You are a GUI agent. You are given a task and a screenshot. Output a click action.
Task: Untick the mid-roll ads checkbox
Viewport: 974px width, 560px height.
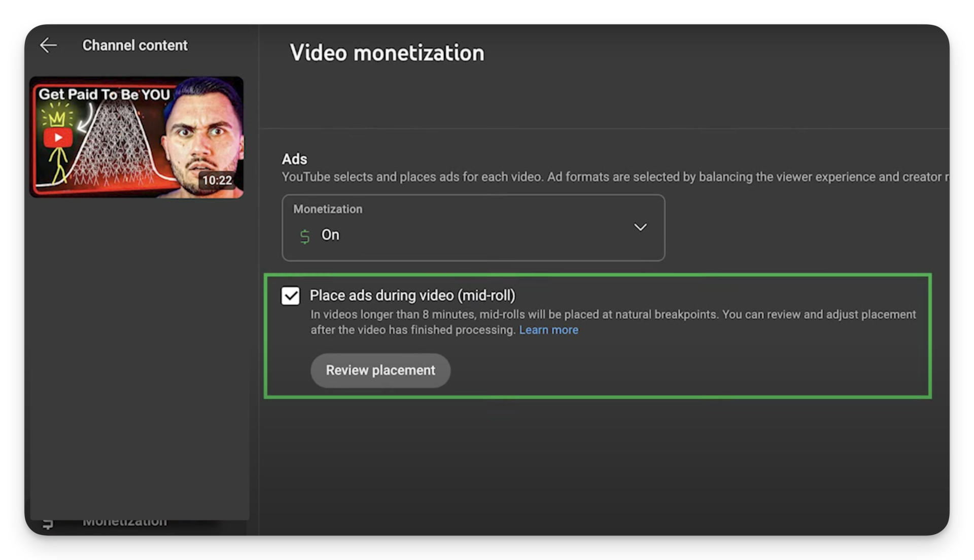(x=291, y=296)
